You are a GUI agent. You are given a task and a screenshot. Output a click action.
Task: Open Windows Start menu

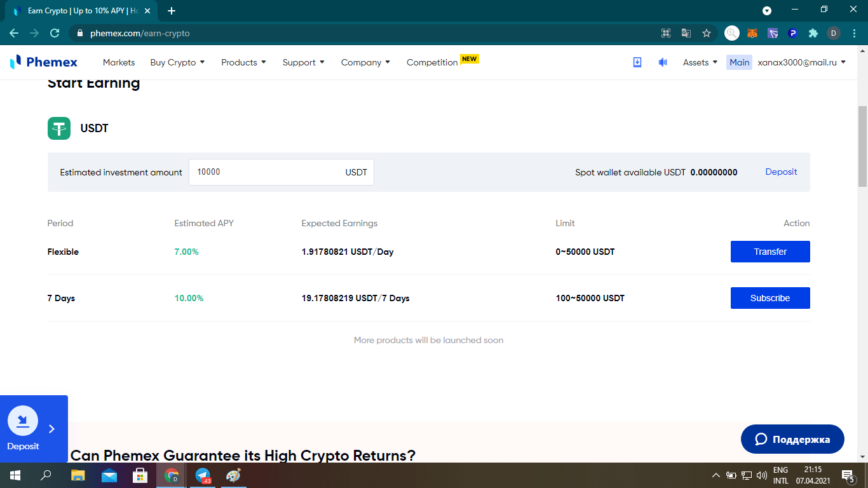[15, 475]
